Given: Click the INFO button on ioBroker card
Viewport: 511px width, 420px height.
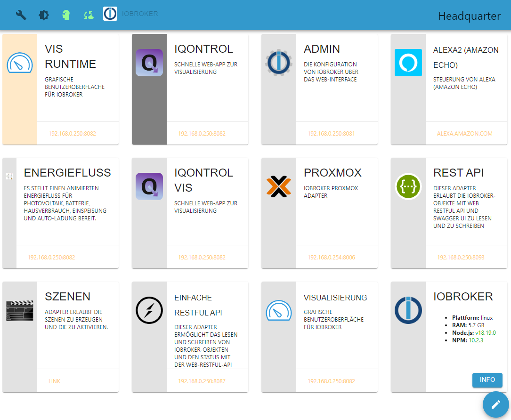Looking at the screenshot, I should click(x=487, y=380).
